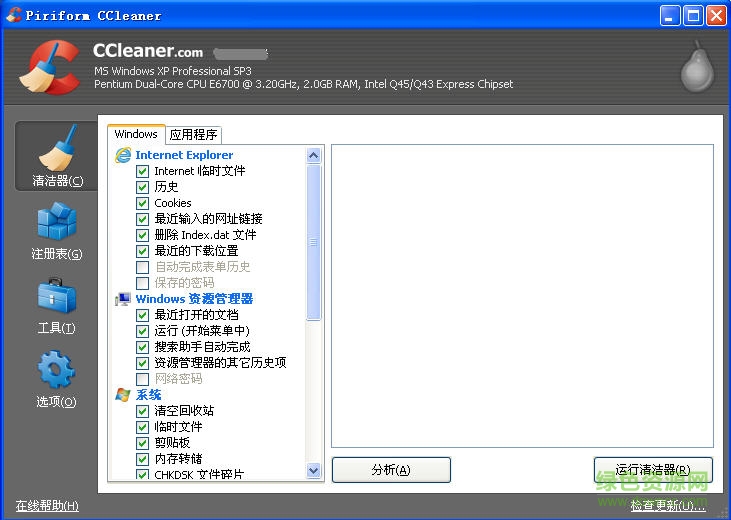
Task: Toggle 最近输入的网址链接 checkbox
Action: pos(143,219)
